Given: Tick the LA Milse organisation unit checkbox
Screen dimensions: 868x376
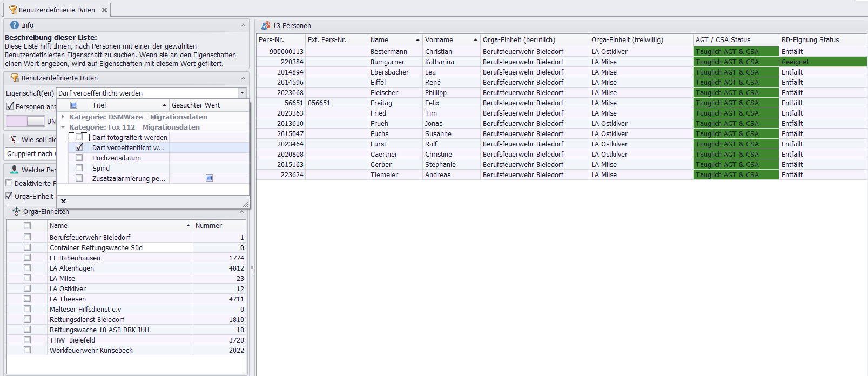Looking at the screenshot, I should coord(27,278).
